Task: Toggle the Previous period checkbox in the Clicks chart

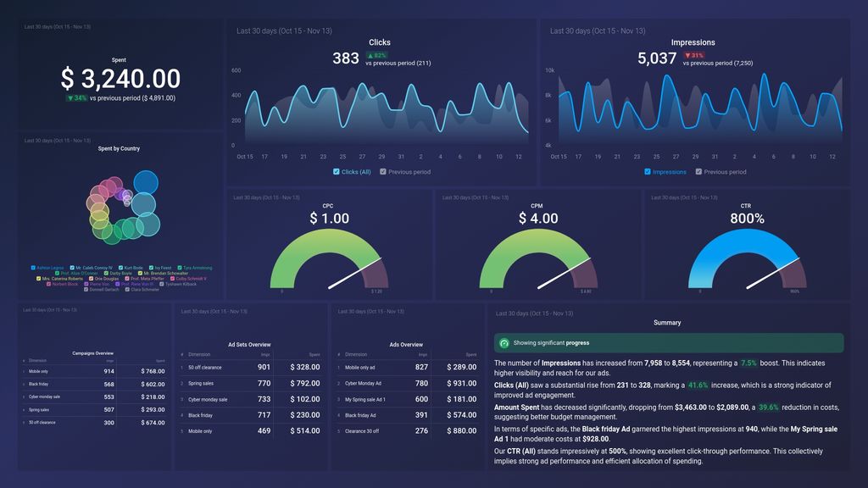Action: coord(383,172)
